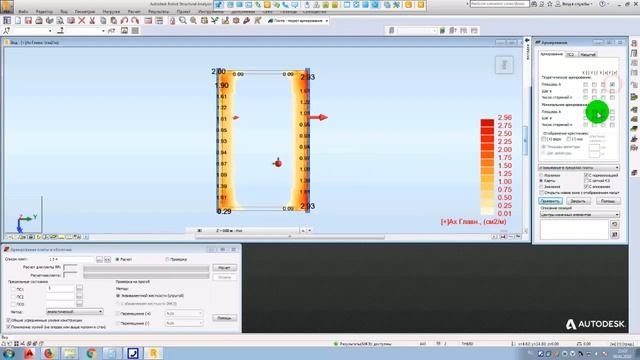The image size is (640, 360).
Task: Switch to the ПС2 tab in reinforcement panel
Action: pos(571,54)
